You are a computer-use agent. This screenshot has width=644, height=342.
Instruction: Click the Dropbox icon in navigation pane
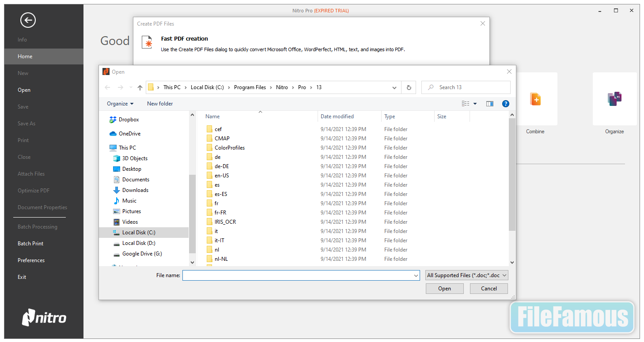(x=113, y=120)
